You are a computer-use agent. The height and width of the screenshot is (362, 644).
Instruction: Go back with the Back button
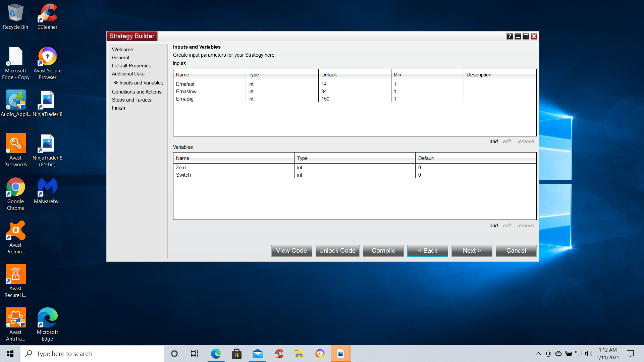point(428,251)
